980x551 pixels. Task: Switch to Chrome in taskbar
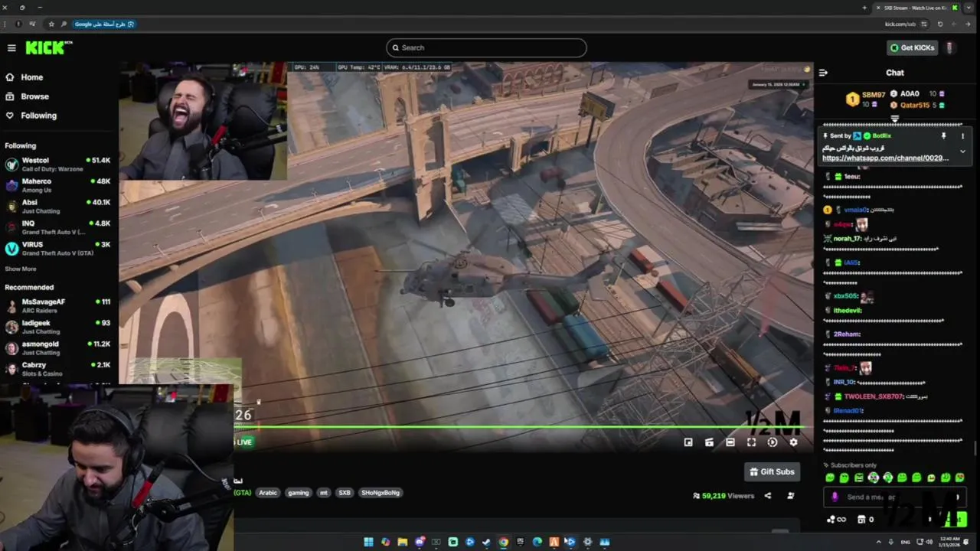(x=503, y=542)
